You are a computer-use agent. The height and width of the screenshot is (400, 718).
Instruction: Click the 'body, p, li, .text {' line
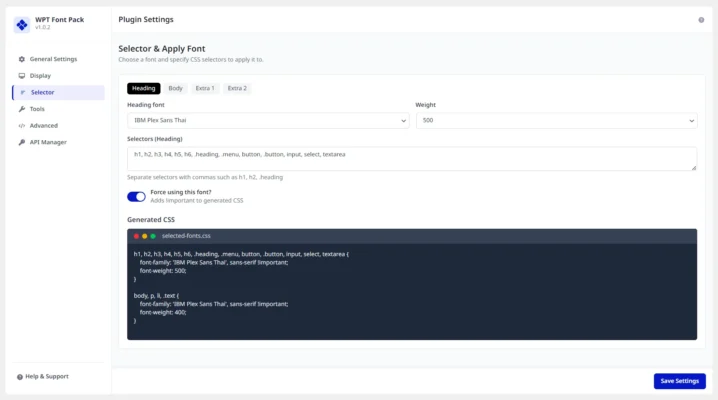coord(156,296)
